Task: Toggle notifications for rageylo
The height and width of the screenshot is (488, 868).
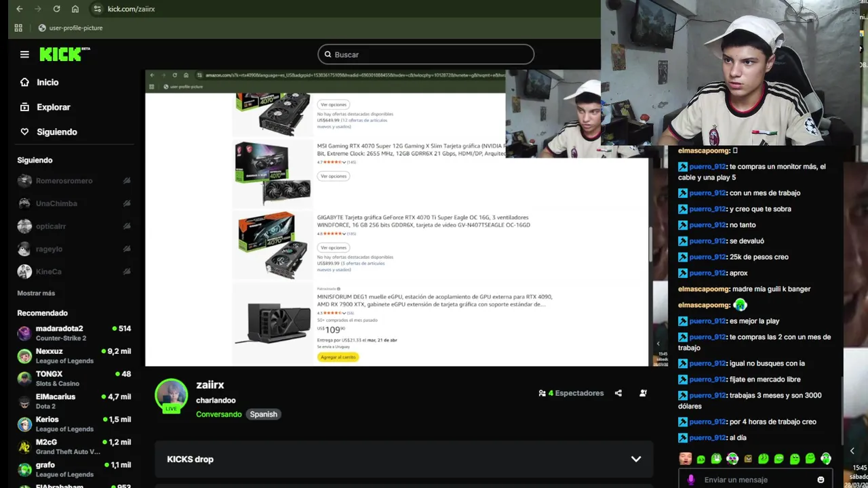Action: (x=127, y=249)
